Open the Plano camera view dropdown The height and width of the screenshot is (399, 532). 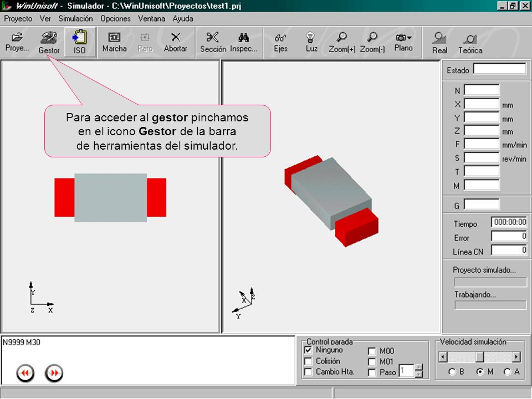403,42
